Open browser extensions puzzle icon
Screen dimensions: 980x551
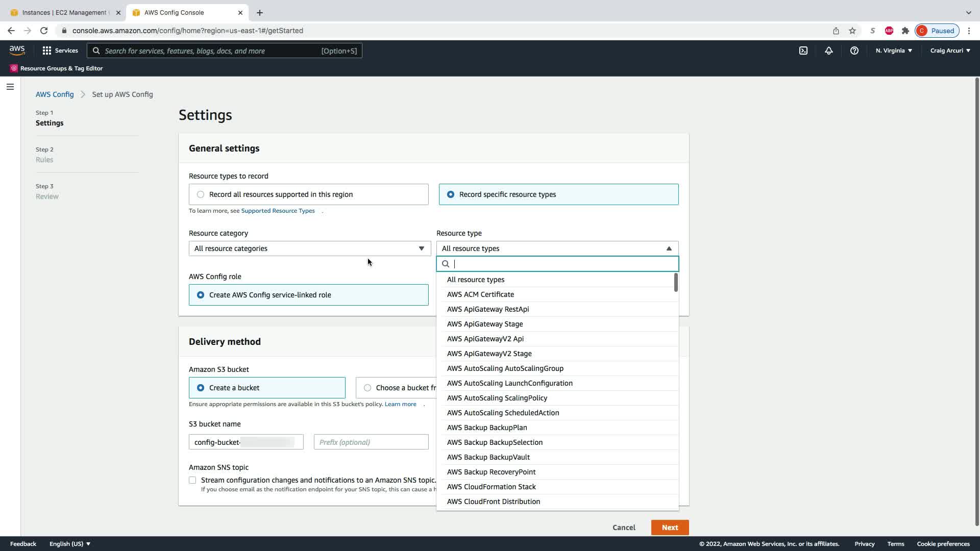click(905, 31)
